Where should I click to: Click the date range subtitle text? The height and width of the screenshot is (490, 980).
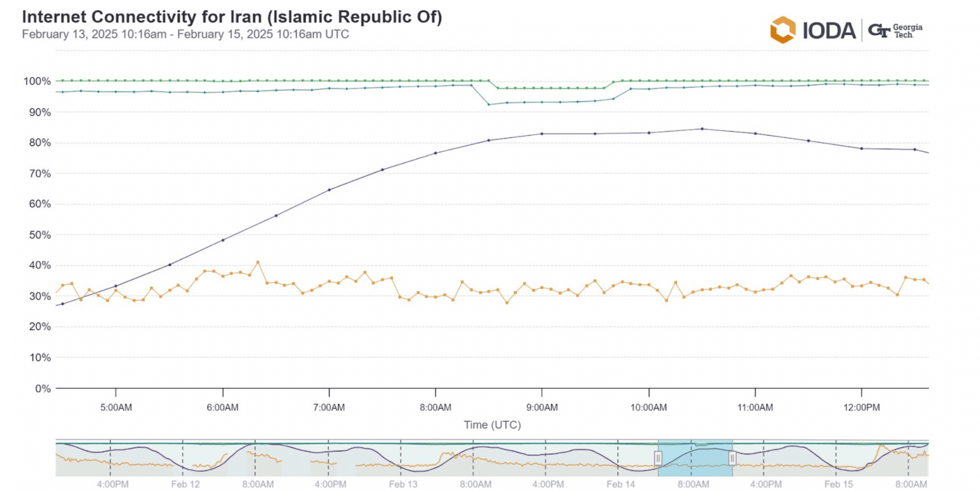(x=185, y=34)
